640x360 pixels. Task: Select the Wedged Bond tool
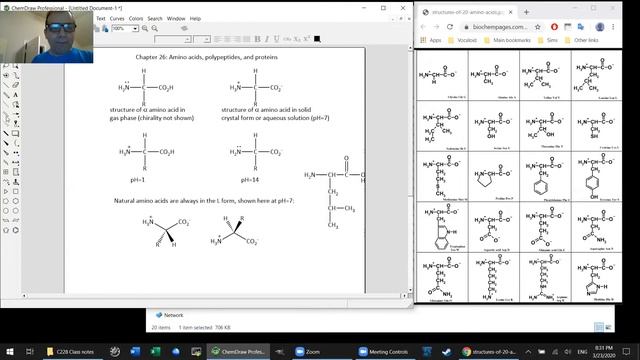click(6, 143)
